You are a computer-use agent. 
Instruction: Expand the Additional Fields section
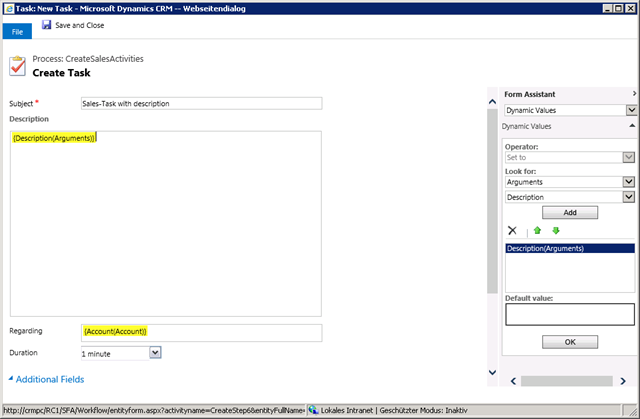pyautogui.click(x=47, y=379)
